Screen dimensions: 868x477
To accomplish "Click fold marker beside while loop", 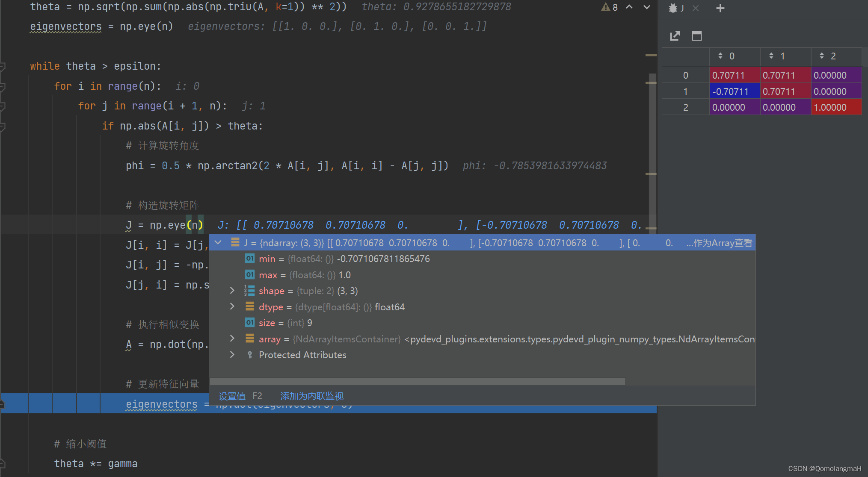I will coord(2,66).
